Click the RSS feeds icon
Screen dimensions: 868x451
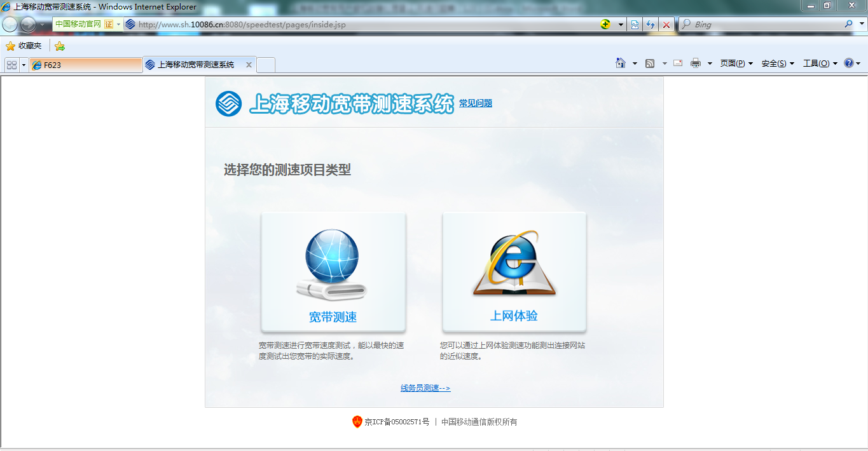pyautogui.click(x=650, y=64)
